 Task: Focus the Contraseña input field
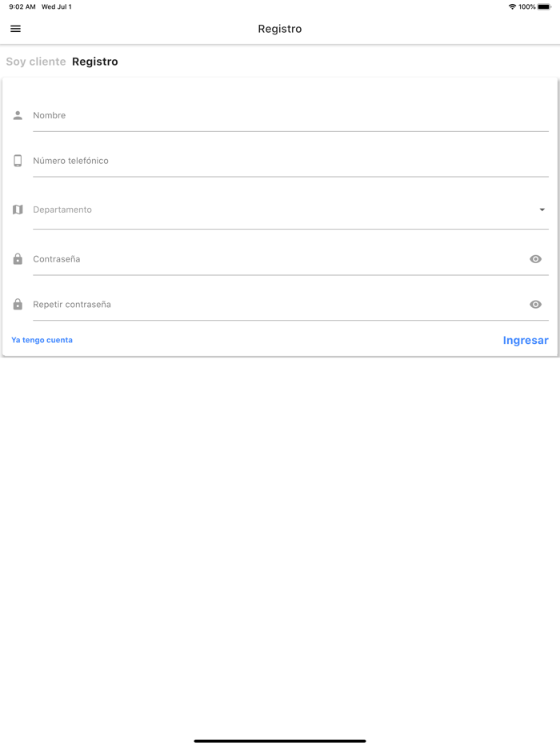coord(272,259)
